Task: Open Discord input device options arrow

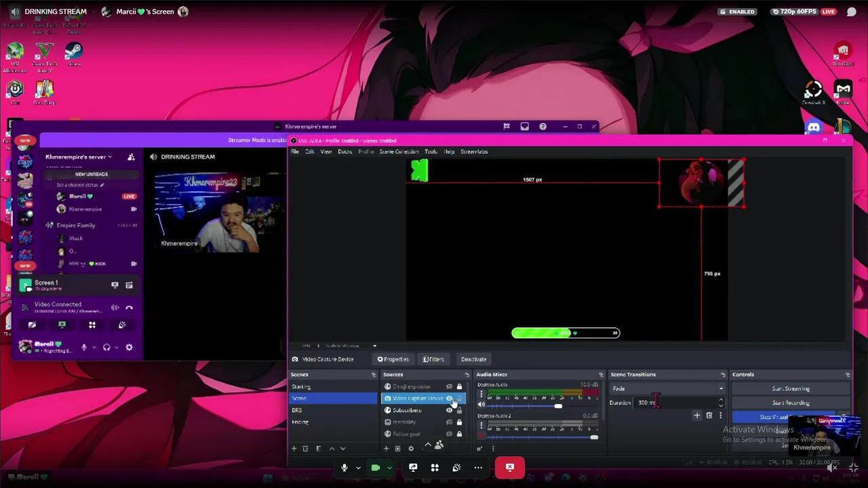Action: coord(94,348)
